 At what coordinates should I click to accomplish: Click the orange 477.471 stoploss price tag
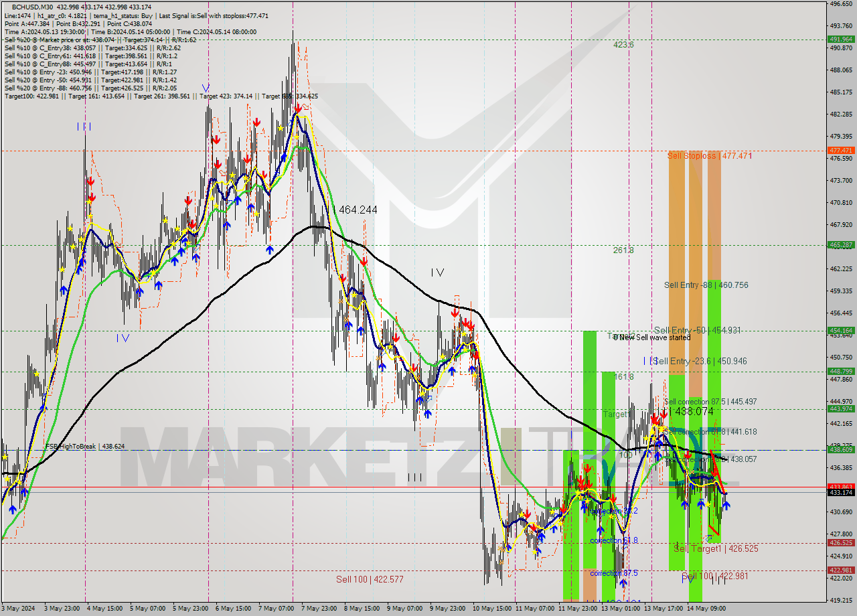[841, 151]
